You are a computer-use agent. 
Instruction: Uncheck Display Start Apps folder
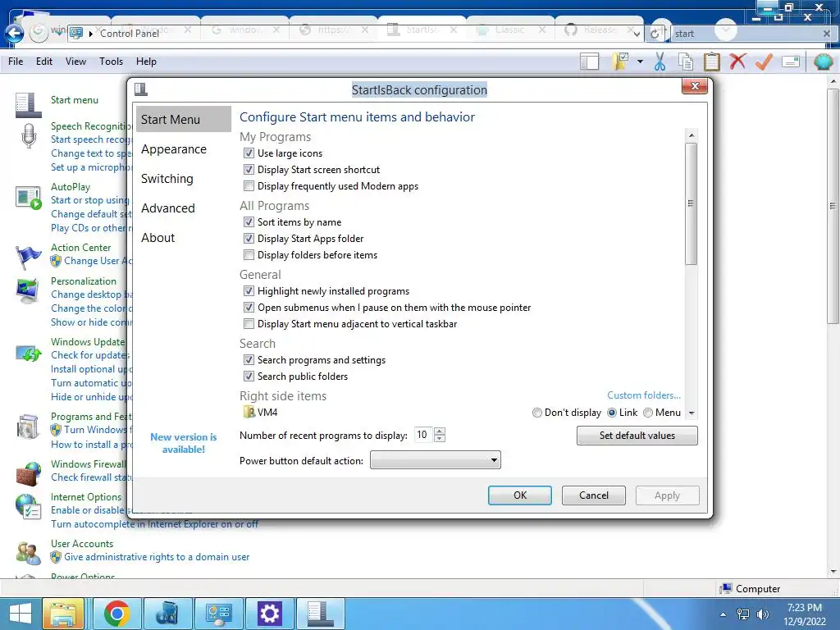[x=249, y=239]
